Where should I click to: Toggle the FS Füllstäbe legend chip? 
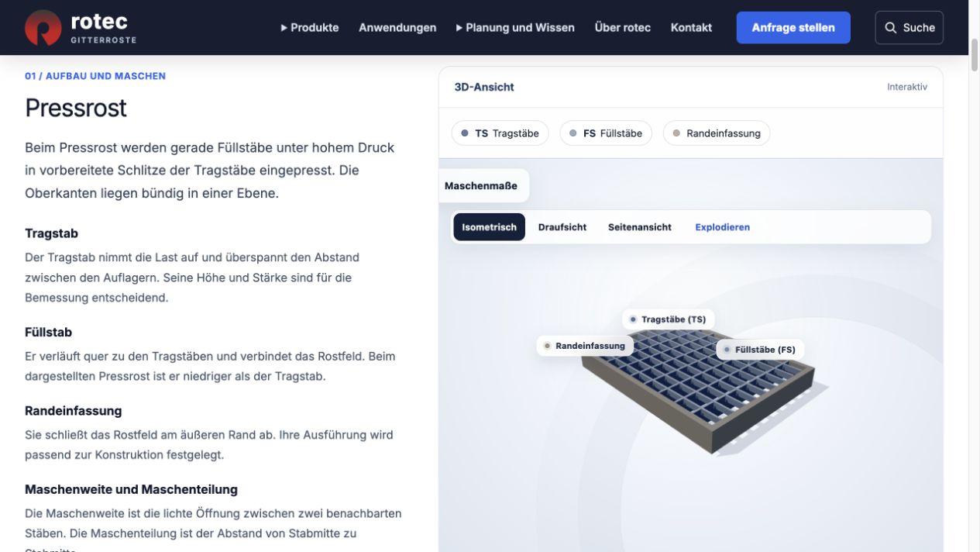point(606,133)
